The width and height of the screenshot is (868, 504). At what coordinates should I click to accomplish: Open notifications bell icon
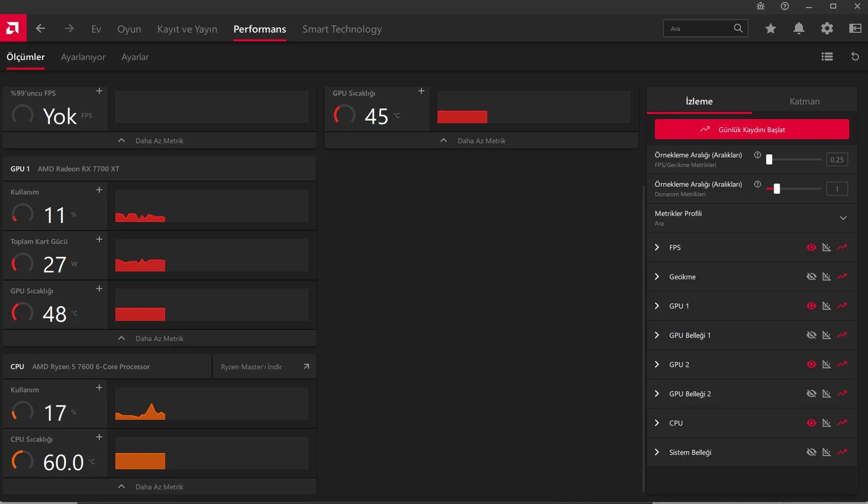(x=799, y=29)
